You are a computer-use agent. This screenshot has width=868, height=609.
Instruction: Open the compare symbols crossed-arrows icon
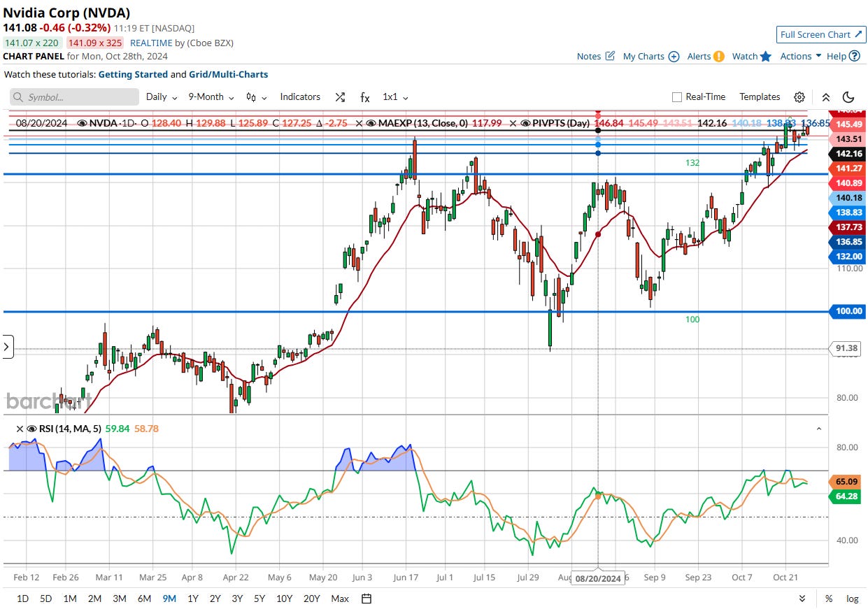pyautogui.click(x=340, y=97)
